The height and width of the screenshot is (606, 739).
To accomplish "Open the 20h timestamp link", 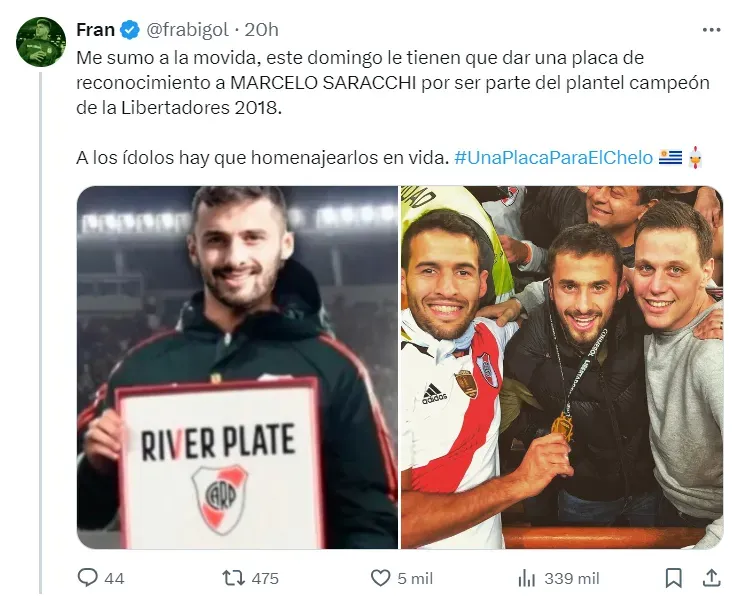I will 262,30.
